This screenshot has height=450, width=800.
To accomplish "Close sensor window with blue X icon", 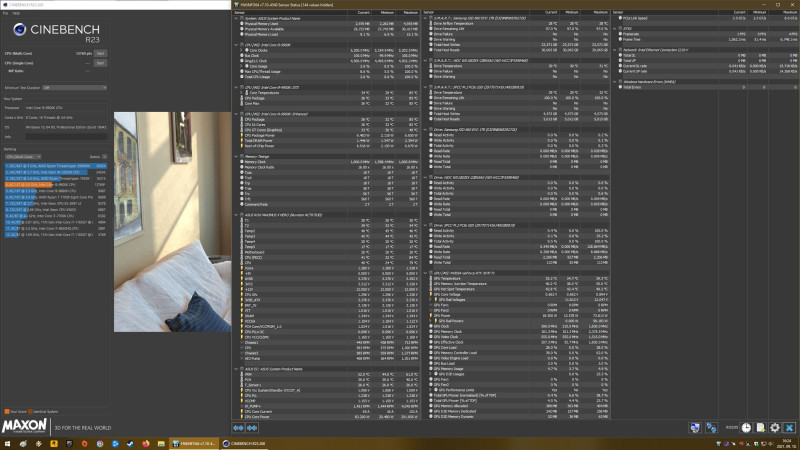I will pyautogui.click(x=789, y=428).
